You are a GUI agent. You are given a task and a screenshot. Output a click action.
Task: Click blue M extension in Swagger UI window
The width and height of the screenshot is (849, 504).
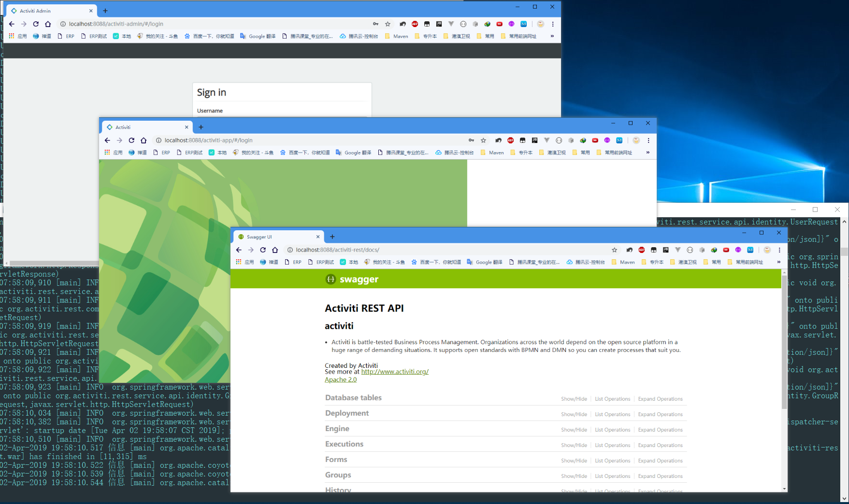tap(750, 250)
